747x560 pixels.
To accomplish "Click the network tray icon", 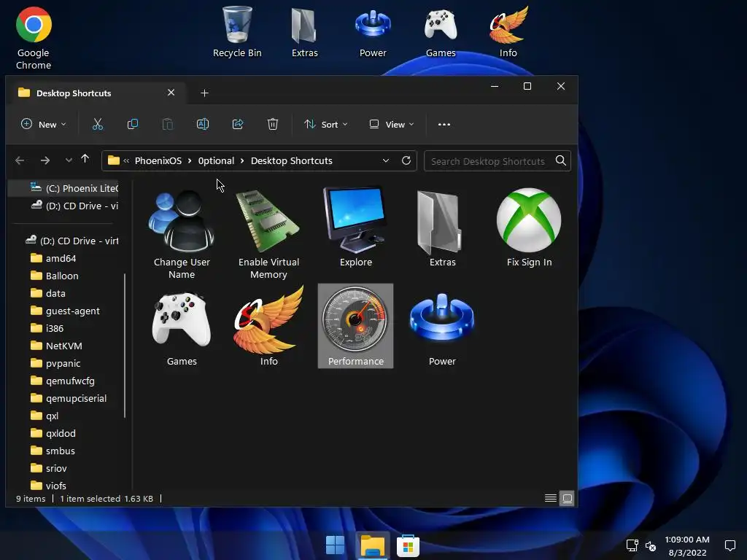I will [632, 545].
